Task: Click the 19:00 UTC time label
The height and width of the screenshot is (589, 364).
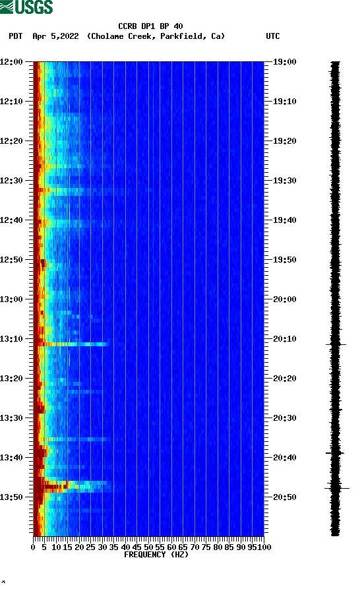Action: [285, 62]
